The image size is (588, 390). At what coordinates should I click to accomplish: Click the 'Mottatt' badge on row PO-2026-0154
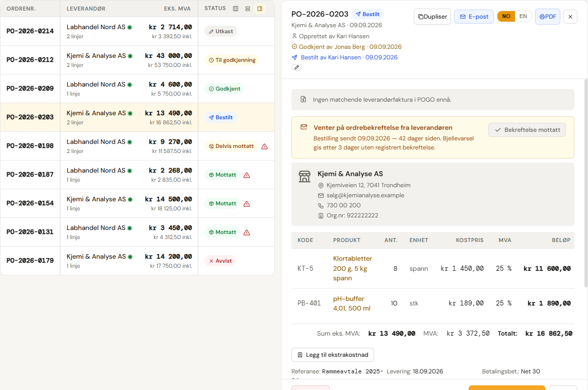coord(222,204)
